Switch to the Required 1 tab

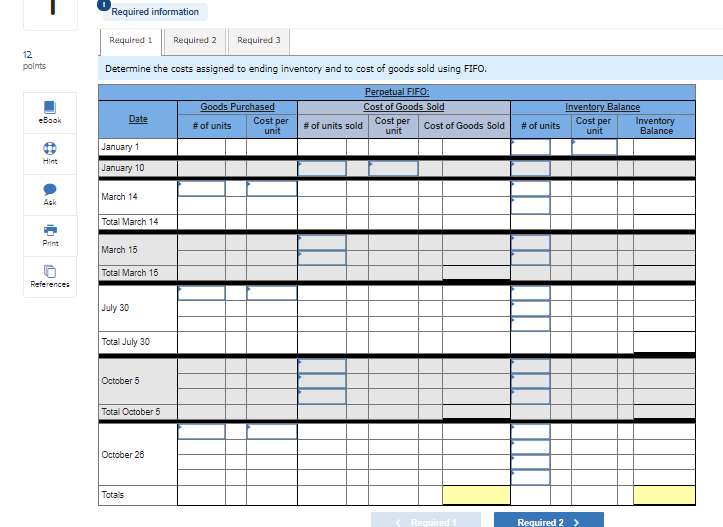click(x=130, y=41)
